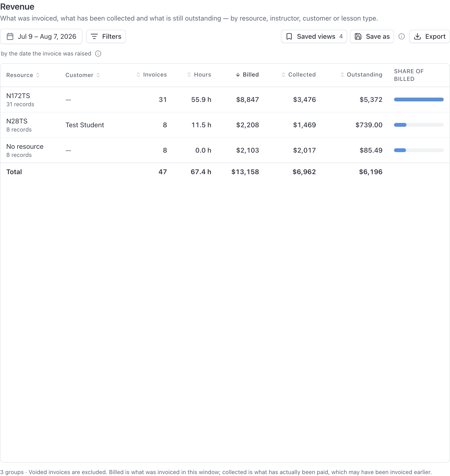Viewport: 450px width, 476px height.
Task: Click N172TS share of billed bar
Action: tap(419, 100)
